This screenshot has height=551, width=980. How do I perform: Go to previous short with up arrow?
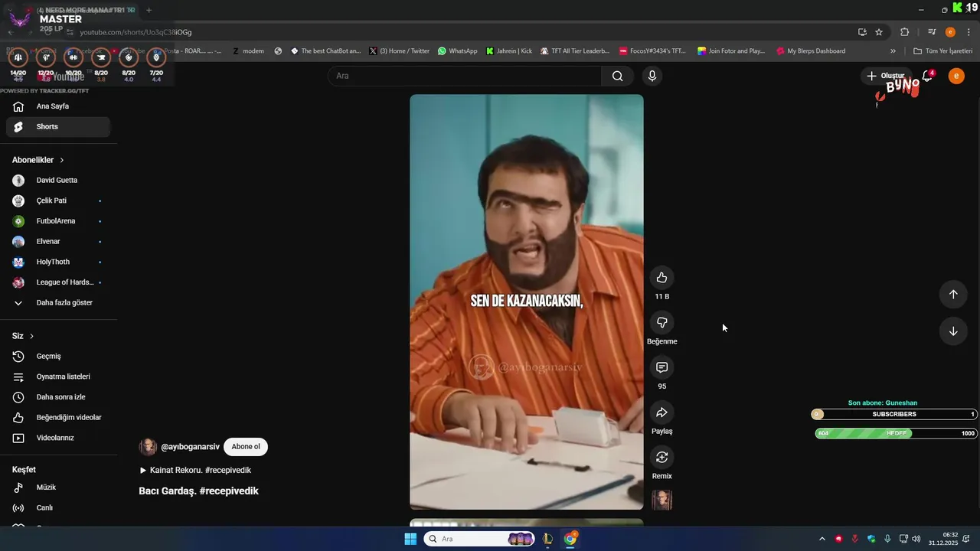click(x=953, y=295)
